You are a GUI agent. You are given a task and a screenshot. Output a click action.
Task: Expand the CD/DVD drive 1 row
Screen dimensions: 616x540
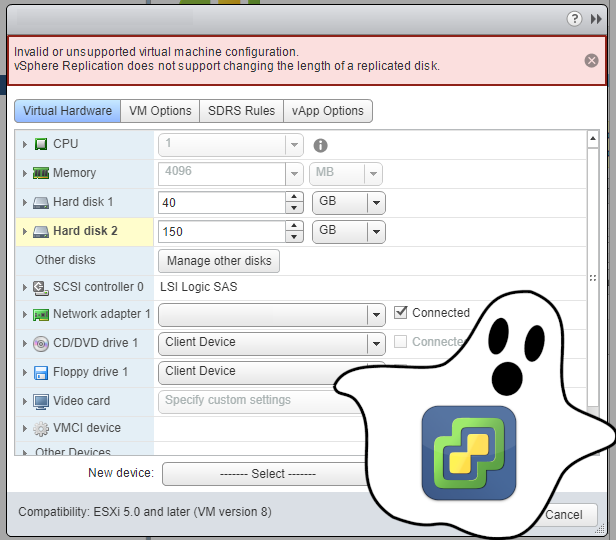[x=25, y=344]
